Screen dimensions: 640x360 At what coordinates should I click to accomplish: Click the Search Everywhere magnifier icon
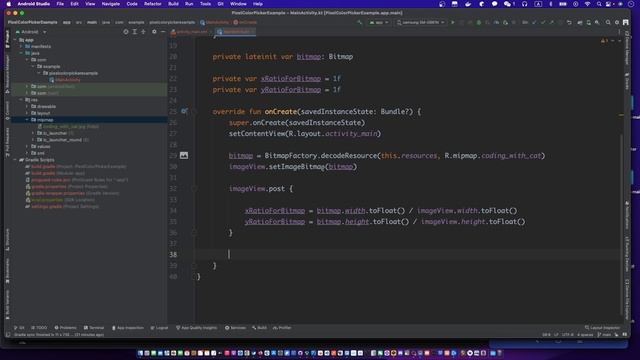click(x=608, y=22)
